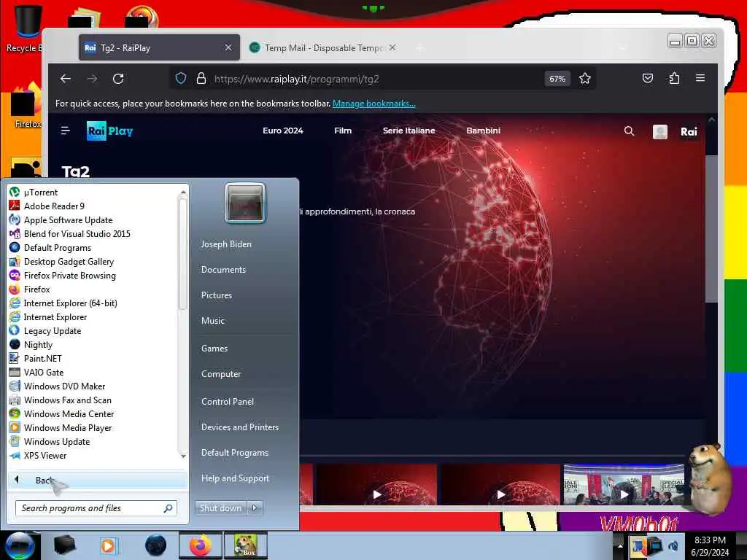This screenshot has height=560, width=747.
Task: Open RaiPlay user profile avatar
Action: (659, 131)
